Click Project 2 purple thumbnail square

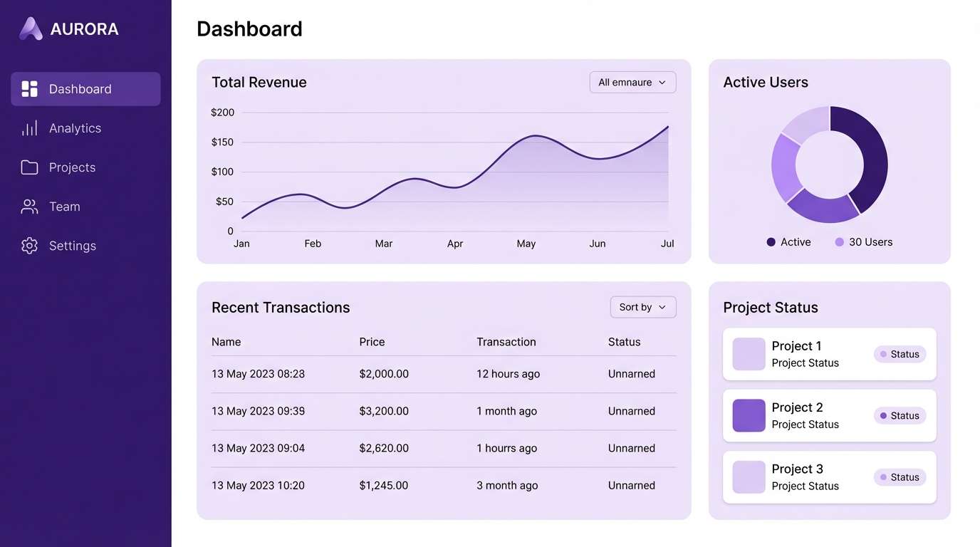coord(748,415)
